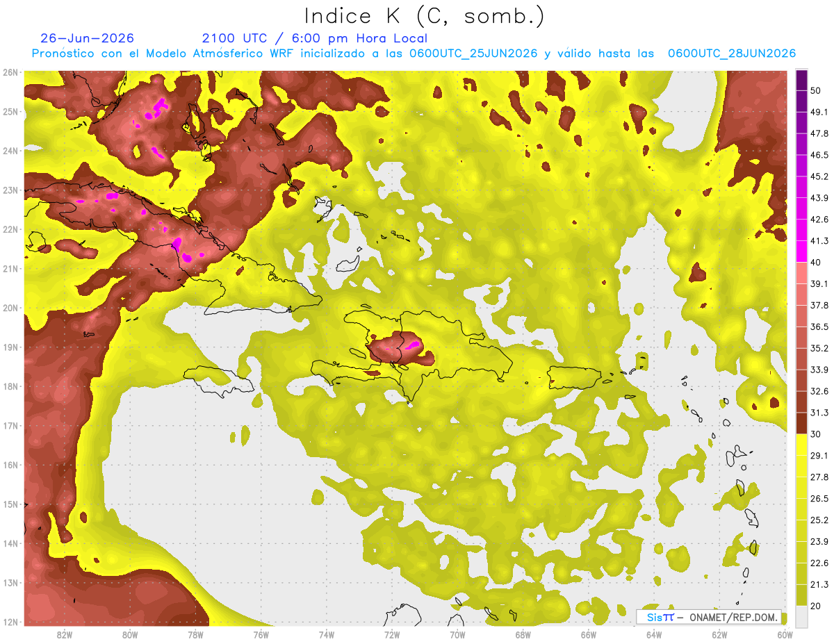Click the colorbar value label 47.8

click(x=819, y=133)
